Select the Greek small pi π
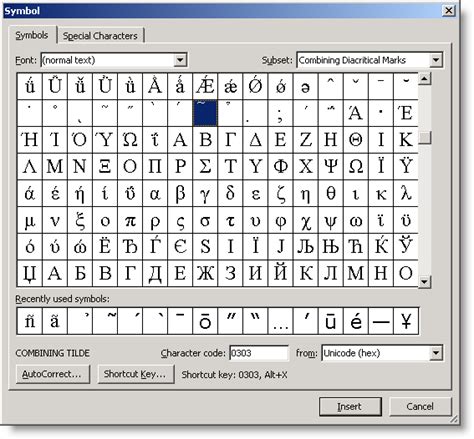This screenshot has height=439, width=474. point(130,220)
